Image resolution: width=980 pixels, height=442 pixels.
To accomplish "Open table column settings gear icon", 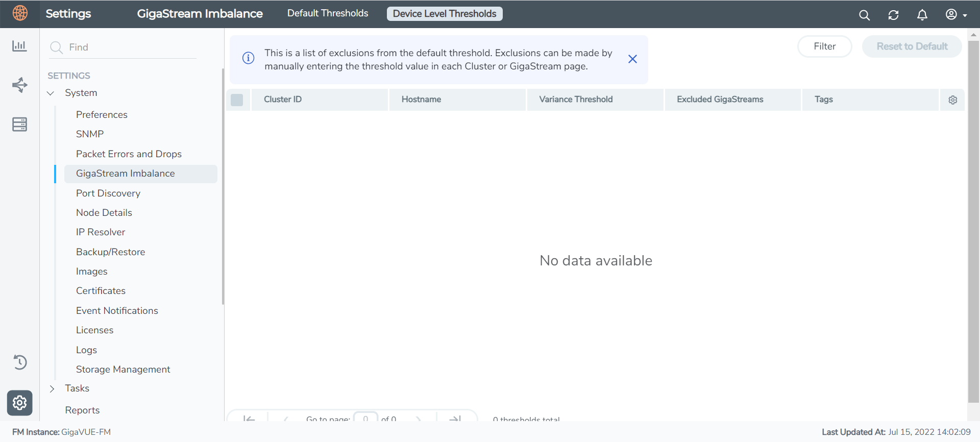I will click(x=952, y=100).
